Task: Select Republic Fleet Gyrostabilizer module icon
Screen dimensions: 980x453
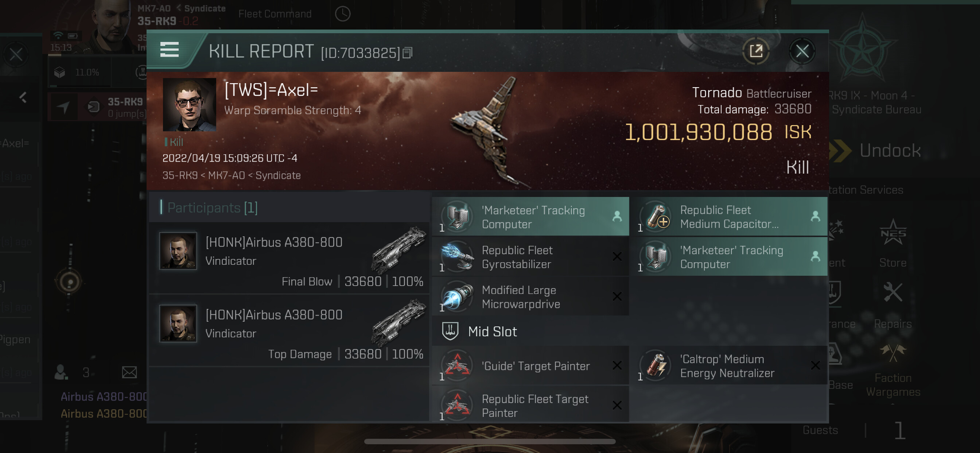Action: pyautogui.click(x=457, y=257)
